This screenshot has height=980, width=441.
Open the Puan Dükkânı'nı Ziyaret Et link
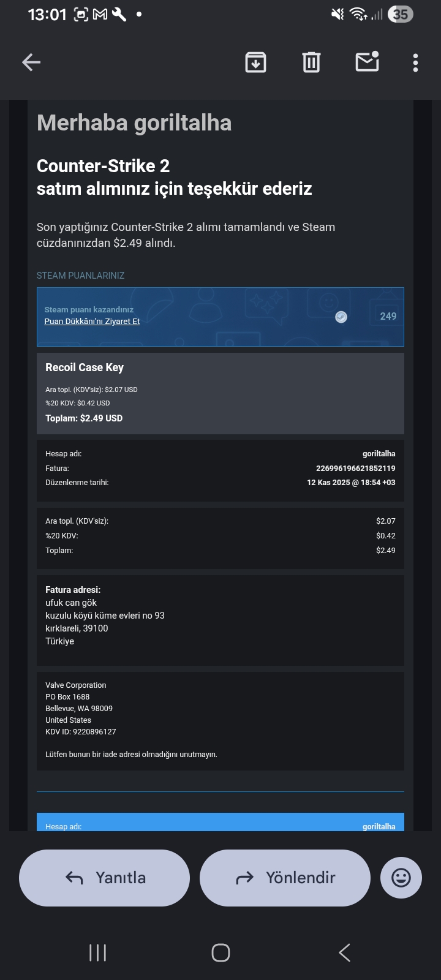pyautogui.click(x=92, y=322)
